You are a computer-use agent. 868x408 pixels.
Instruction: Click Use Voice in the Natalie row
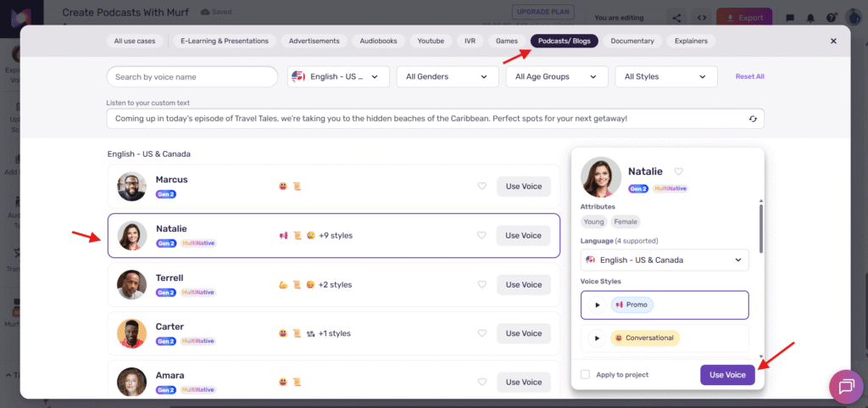click(x=523, y=235)
